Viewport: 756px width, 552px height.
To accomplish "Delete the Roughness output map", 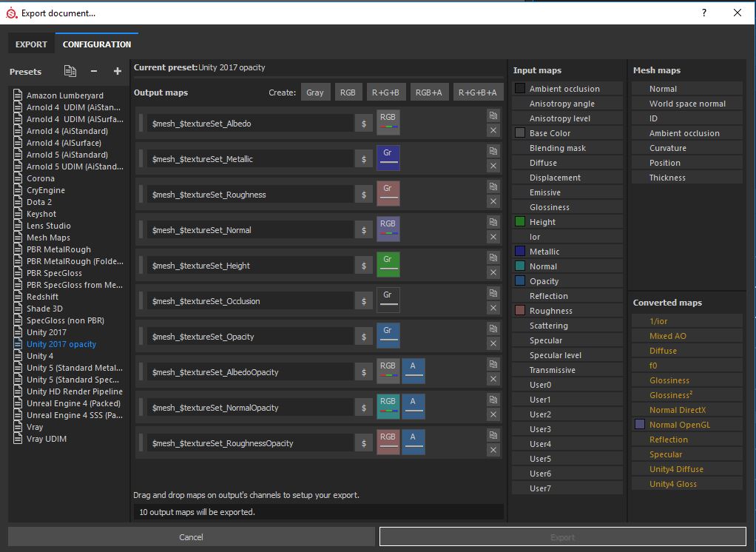I will [x=493, y=201].
